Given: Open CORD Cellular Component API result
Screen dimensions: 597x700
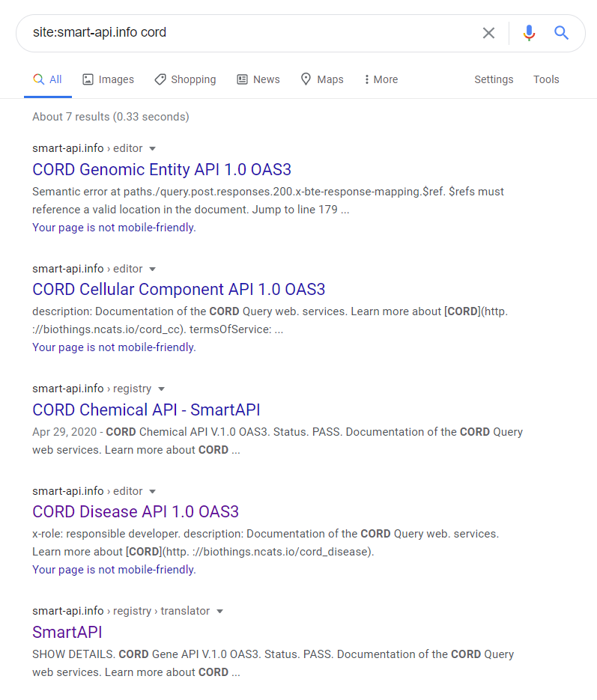Looking at the screenshot, I should point(178,289).
